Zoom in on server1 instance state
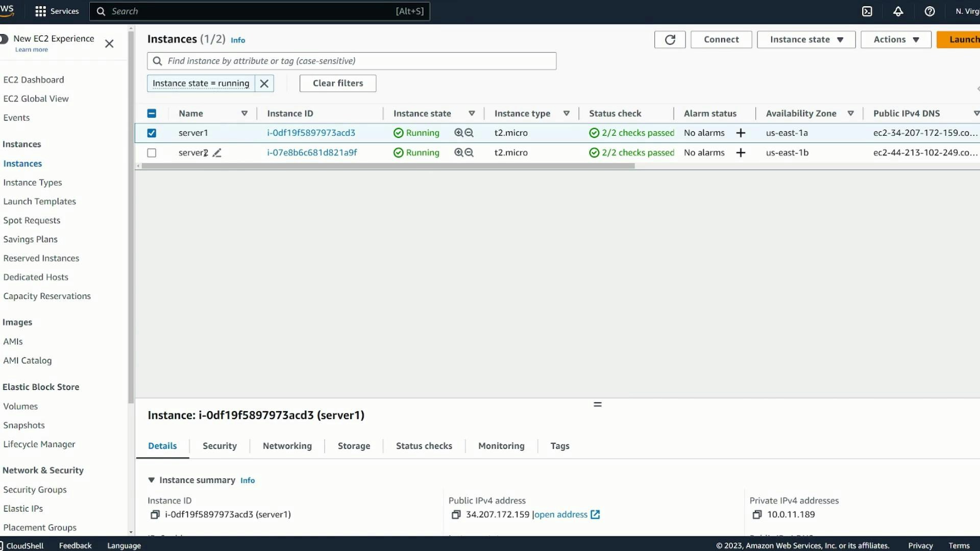This screenshot has height=551, width=980. click(x=459, y=133)
